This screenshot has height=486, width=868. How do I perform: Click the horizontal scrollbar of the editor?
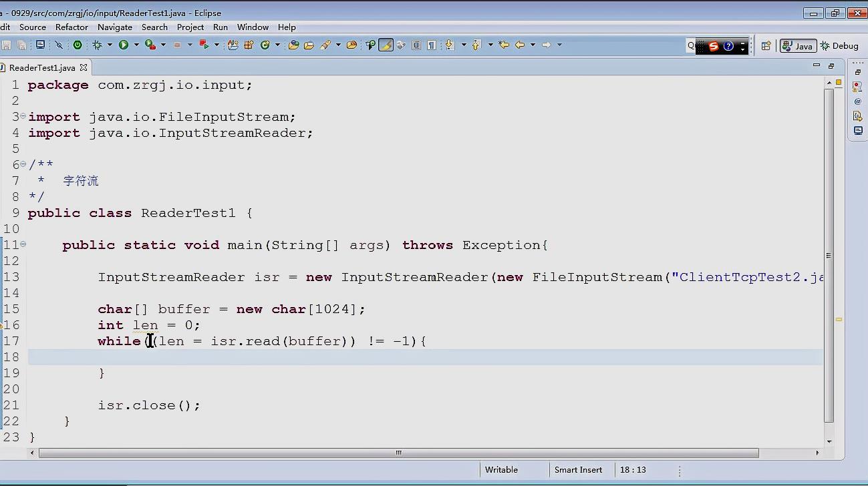398,453
